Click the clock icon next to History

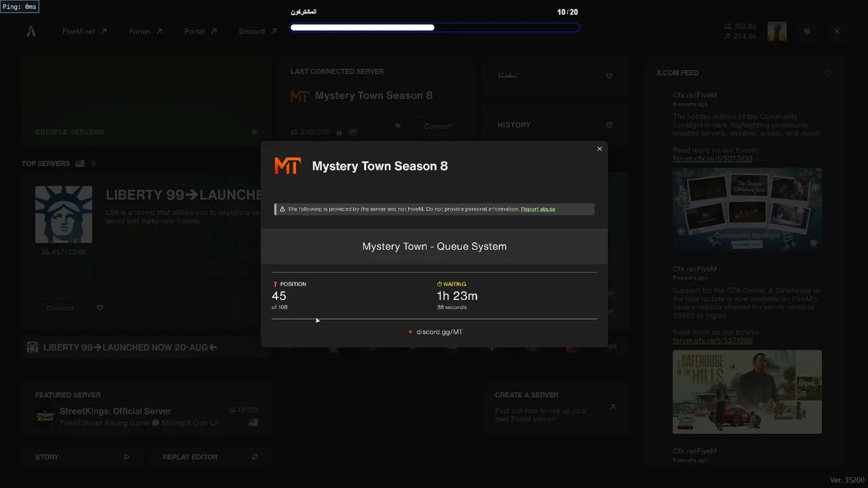tap(609, 125)
